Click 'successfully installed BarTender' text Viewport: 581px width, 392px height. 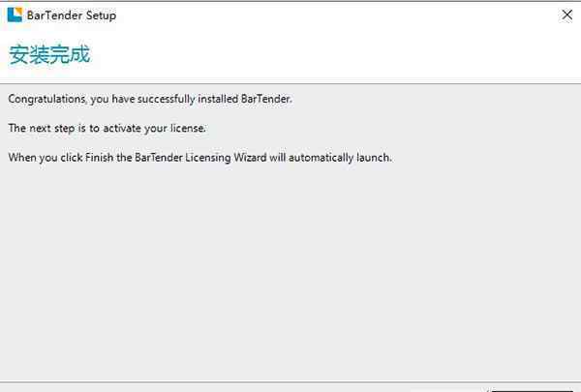(x=215, y=99)
